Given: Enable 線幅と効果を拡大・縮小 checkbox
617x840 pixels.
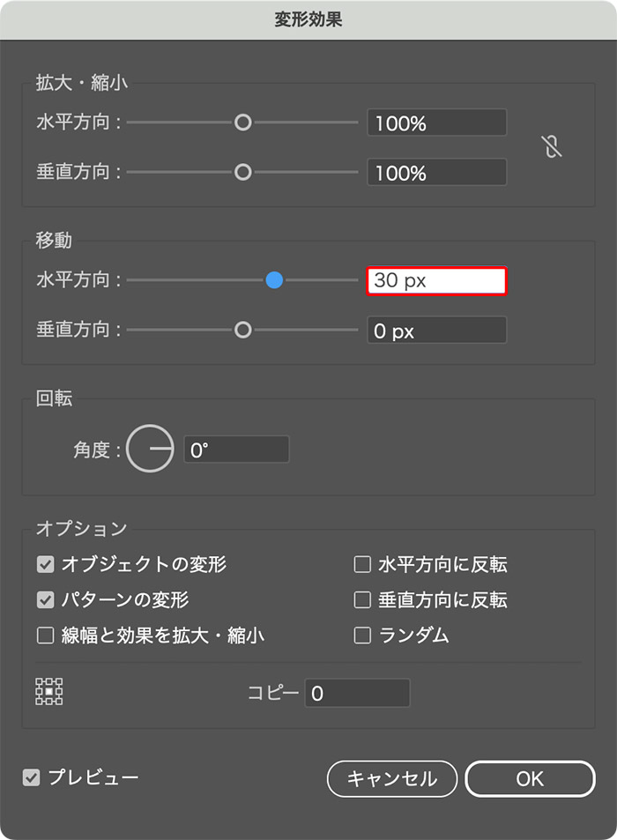Looking at the screenshot, I should tap(45, 636).
